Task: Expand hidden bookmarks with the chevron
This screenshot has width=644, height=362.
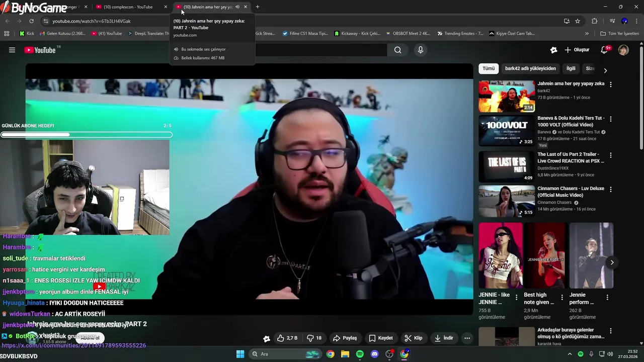Action: 587,34
